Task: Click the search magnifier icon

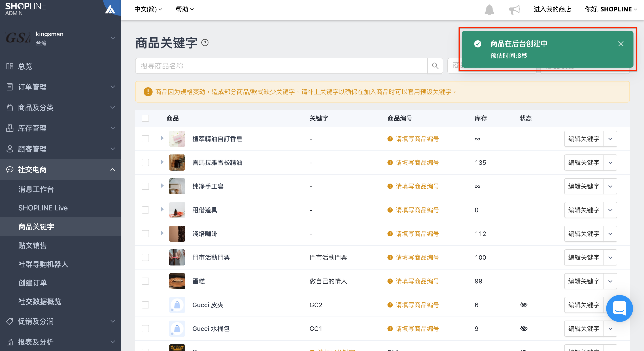Action: click(x=435, y=66)
